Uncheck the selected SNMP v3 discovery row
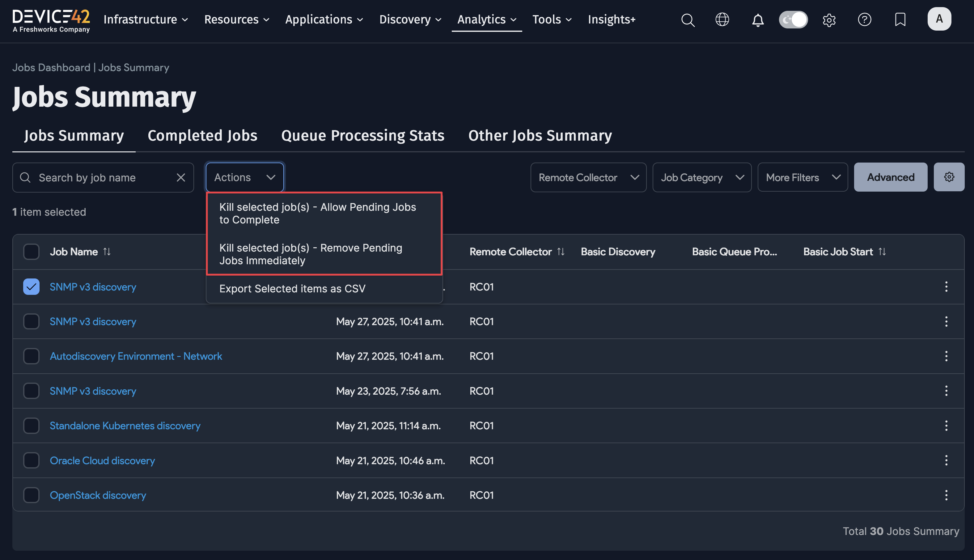Screen dimensions: 974x560 click(x=31, y=286)
